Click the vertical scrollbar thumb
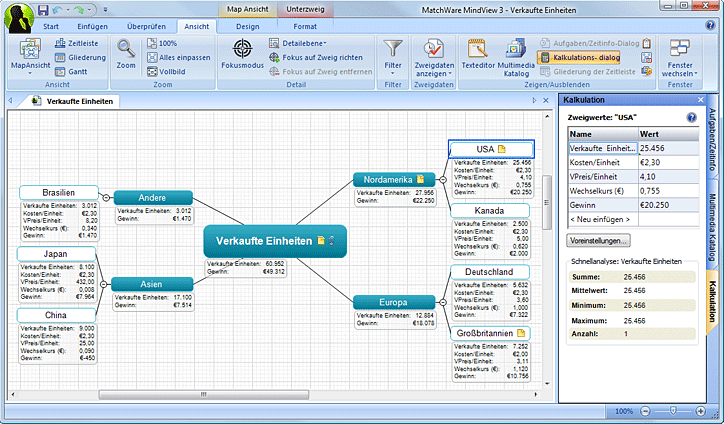The width and height of the screenshot is (724, 424). pos(547,202)
